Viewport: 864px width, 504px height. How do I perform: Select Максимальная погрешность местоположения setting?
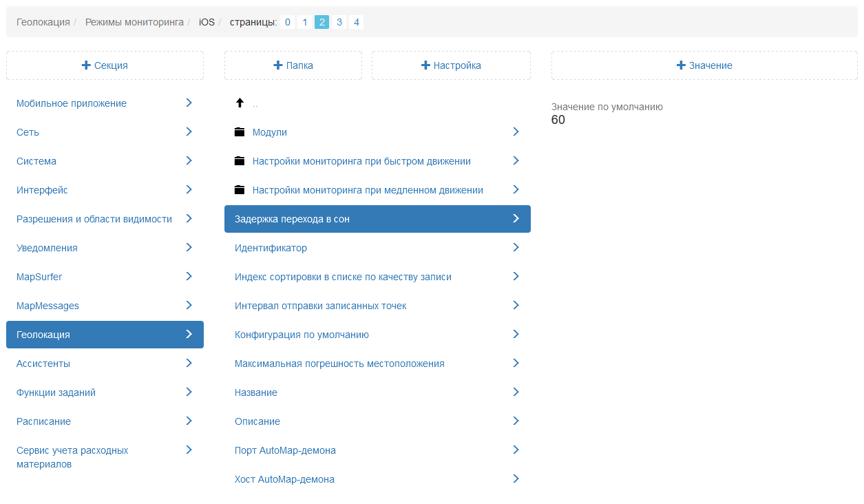click(377, 364)
